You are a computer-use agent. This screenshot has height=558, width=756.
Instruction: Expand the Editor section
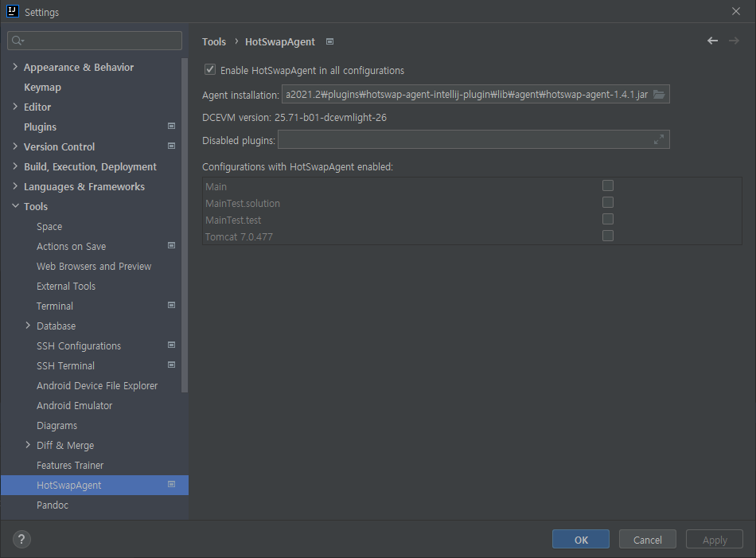click(15, 107)
